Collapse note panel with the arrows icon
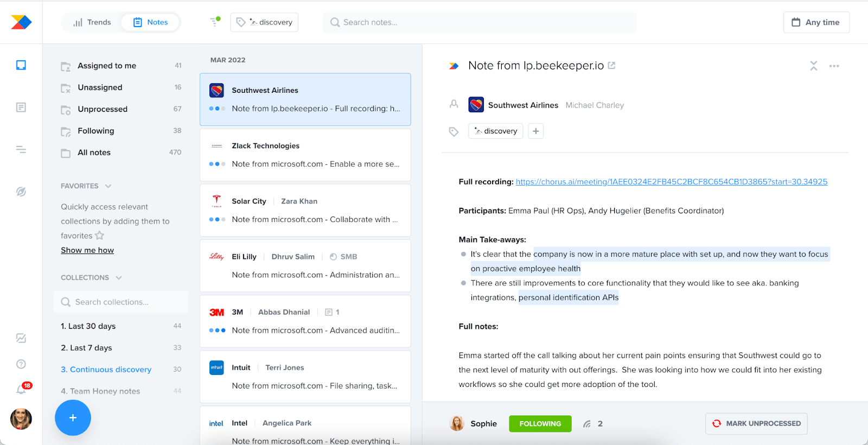Viewport: 868px width, 445px height. (x=814, y=66)
